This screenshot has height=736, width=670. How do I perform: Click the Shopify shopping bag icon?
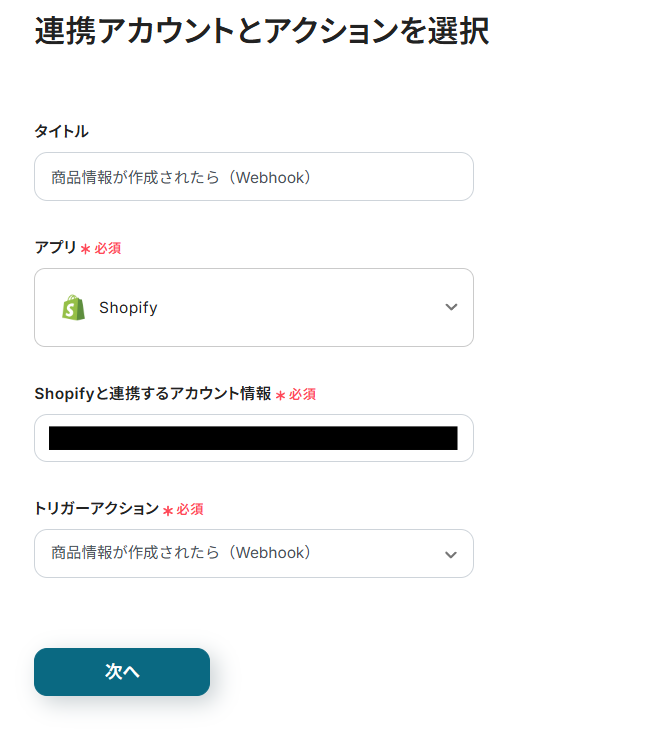(x=73, y=307)
